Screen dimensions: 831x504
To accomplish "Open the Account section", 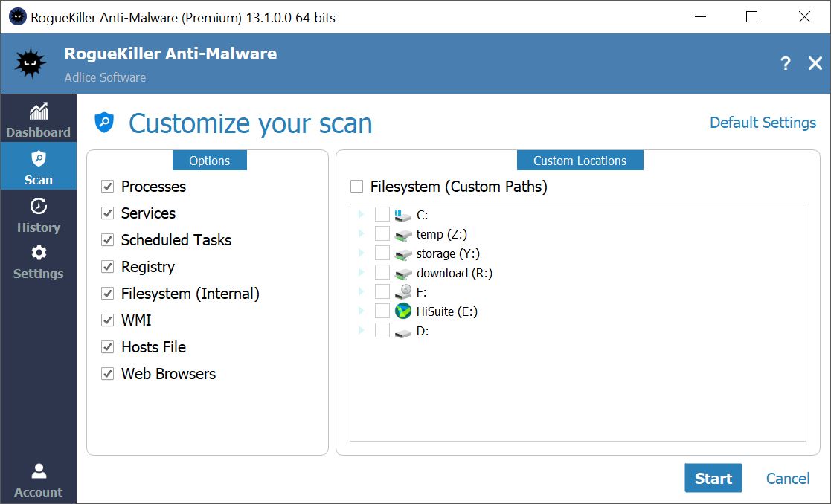I will pos(38,479).
